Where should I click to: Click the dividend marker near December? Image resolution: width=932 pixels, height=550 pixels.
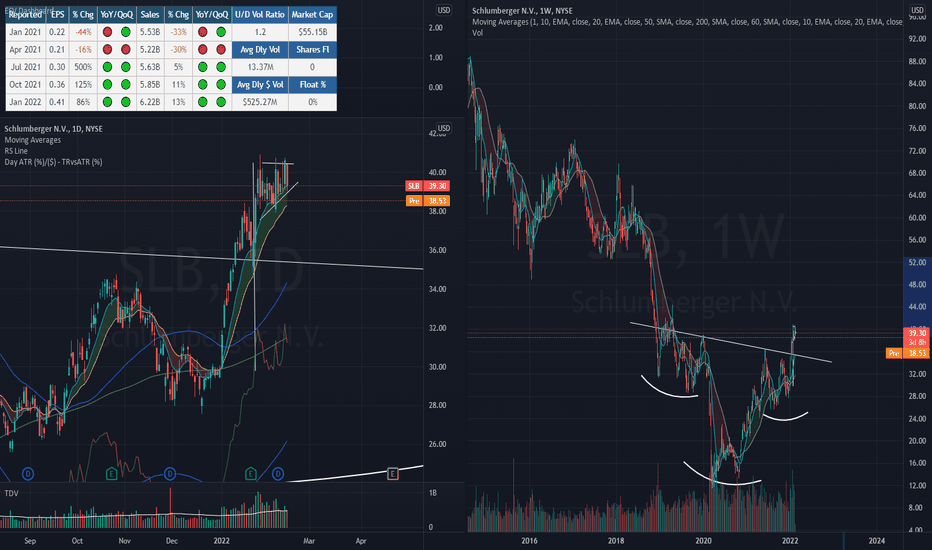coord(170,474)
